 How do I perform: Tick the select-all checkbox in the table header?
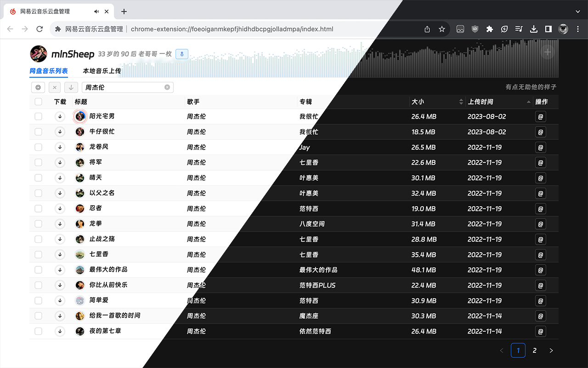pos(38,102)
